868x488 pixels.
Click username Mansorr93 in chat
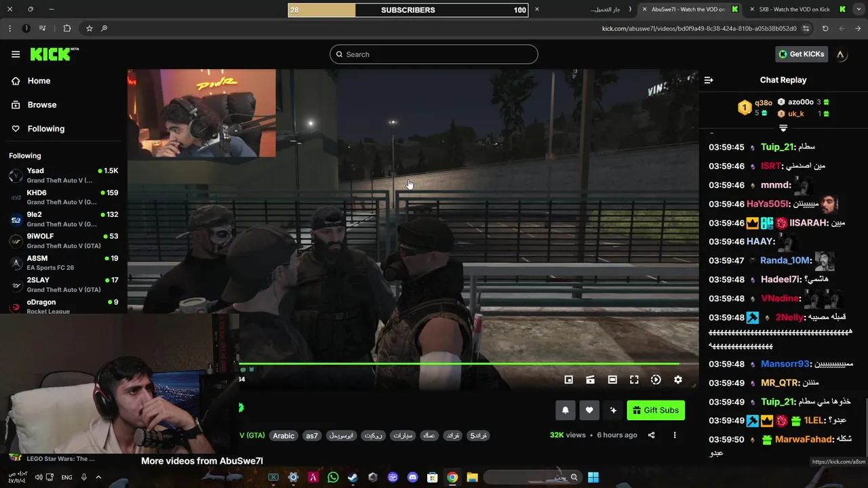point(785,364)
